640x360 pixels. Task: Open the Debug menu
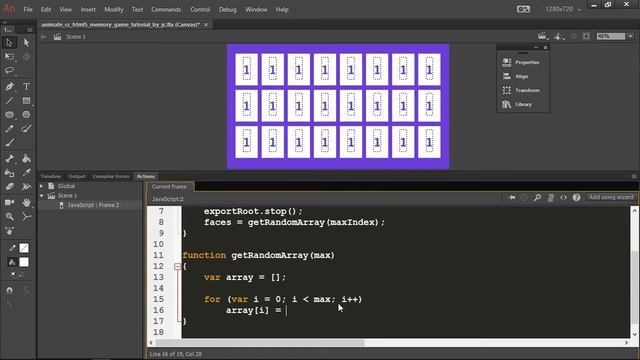click(227, 9)
